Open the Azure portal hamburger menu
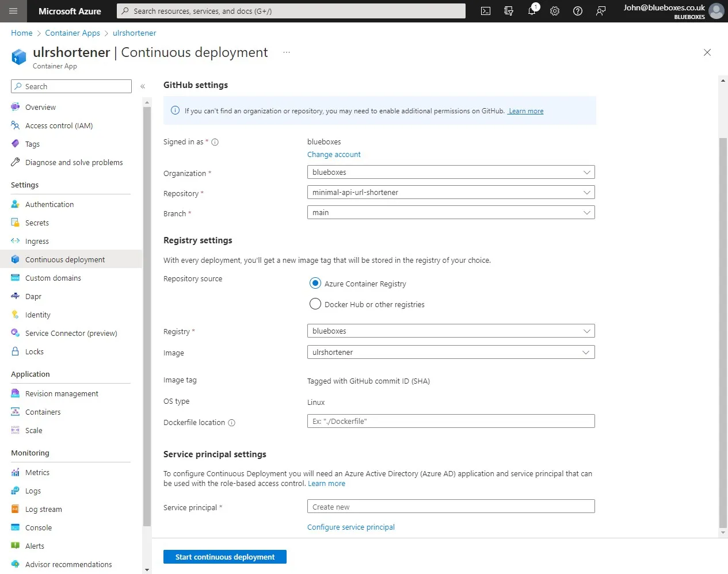This screenshot has height=574, width=728. coord(13,11)
